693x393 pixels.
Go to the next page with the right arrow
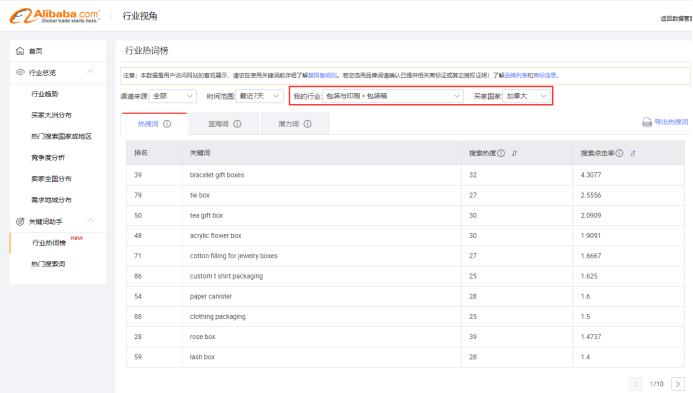678,384
